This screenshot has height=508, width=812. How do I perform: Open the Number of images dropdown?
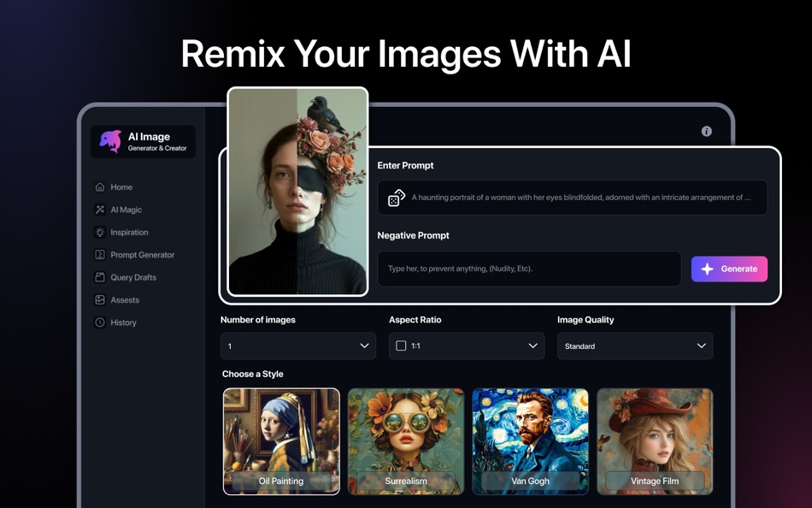[x=298, y=346]
